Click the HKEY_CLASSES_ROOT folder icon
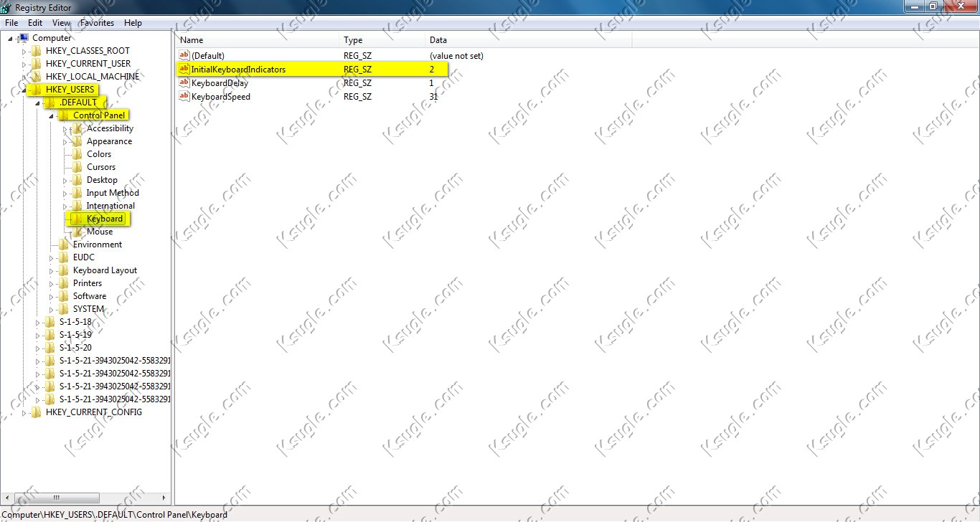Viewport: 980px width, 522px height. click(x=37, y=51)
